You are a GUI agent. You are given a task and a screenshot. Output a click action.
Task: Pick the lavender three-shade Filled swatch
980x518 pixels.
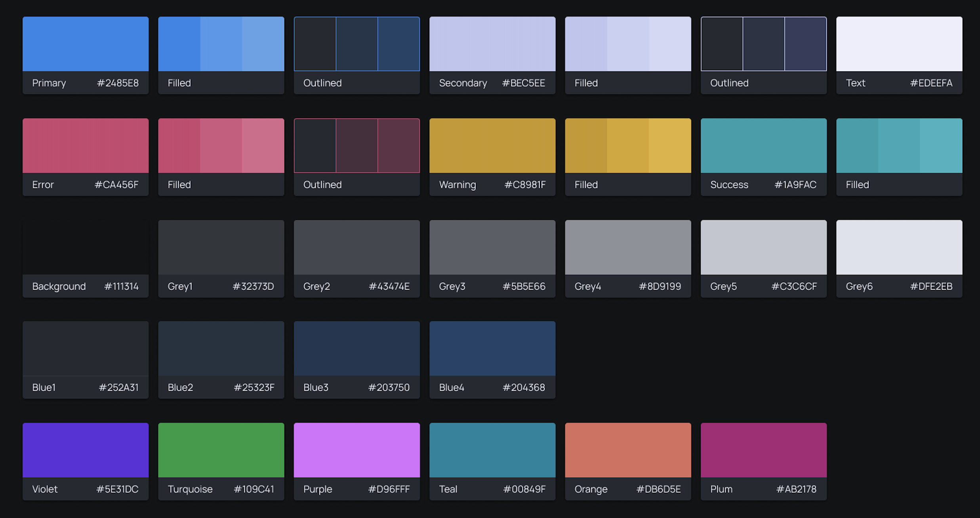tap(628, 44)
